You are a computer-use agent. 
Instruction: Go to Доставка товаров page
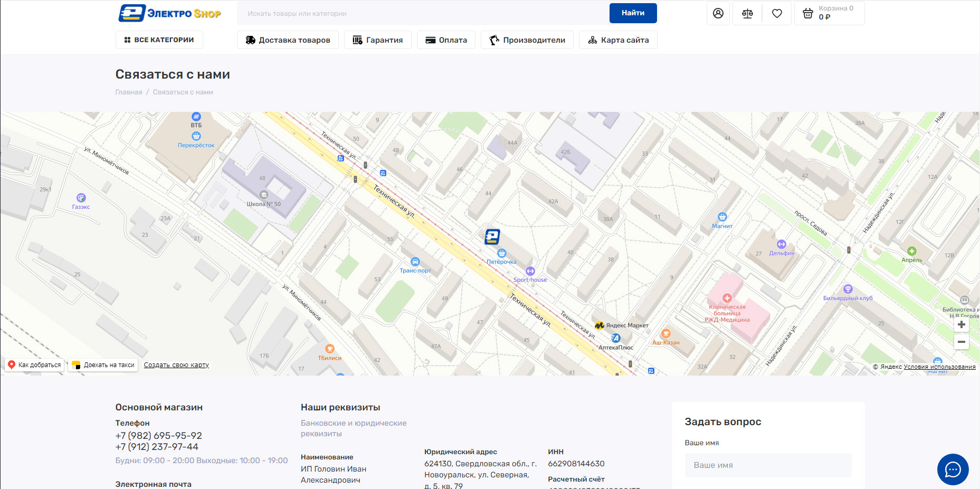pos(288,40)
